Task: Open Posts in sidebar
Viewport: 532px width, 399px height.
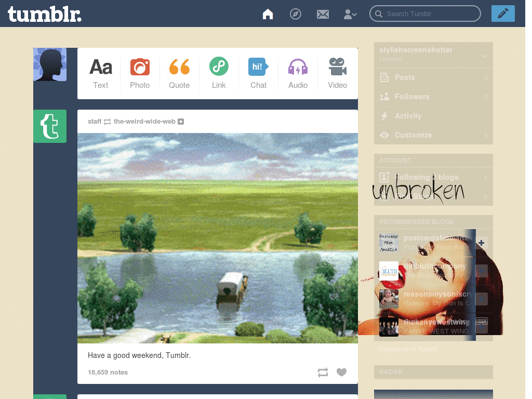Action: click(x=433, y=77)
